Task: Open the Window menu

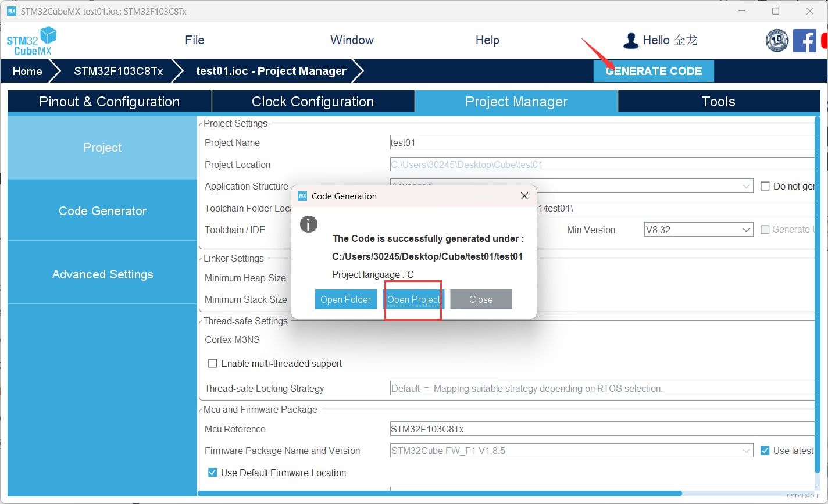Action: pyautogui.click(x=352, y=40)
